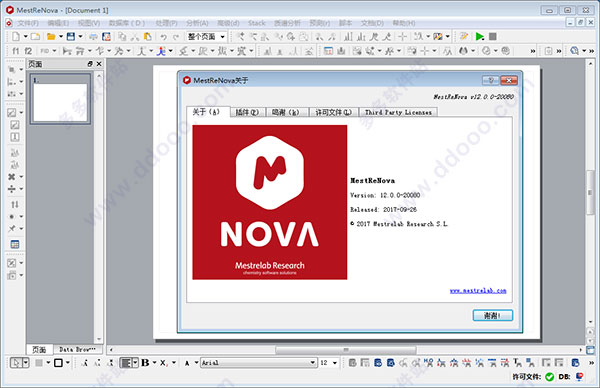
Task: Open the folder icon in the toolbar
Action: point(51,37)
